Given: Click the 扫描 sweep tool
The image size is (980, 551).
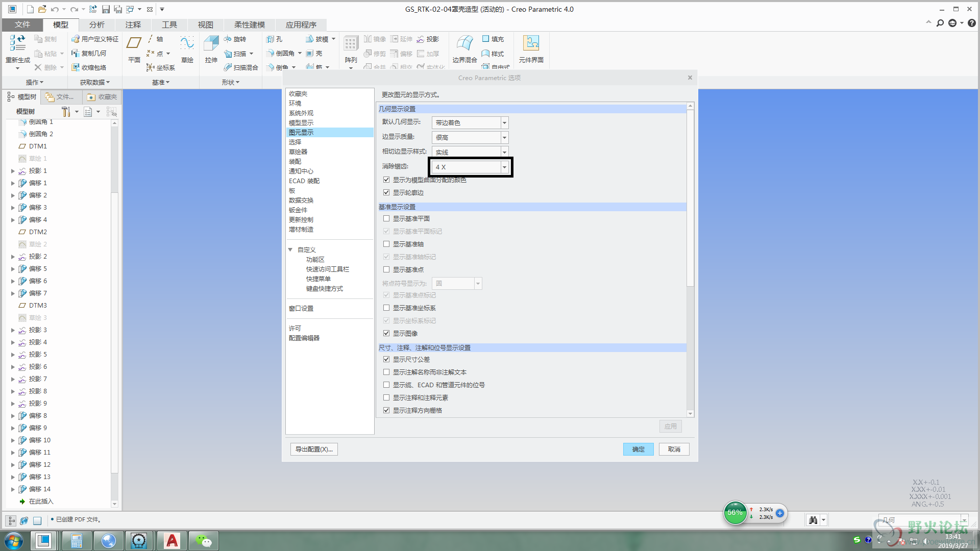Looking at the screenshot, I should 235,54.
